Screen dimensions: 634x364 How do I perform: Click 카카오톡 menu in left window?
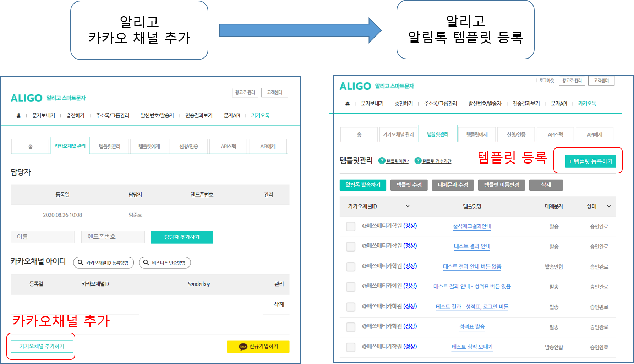click(x=261, y=115)
